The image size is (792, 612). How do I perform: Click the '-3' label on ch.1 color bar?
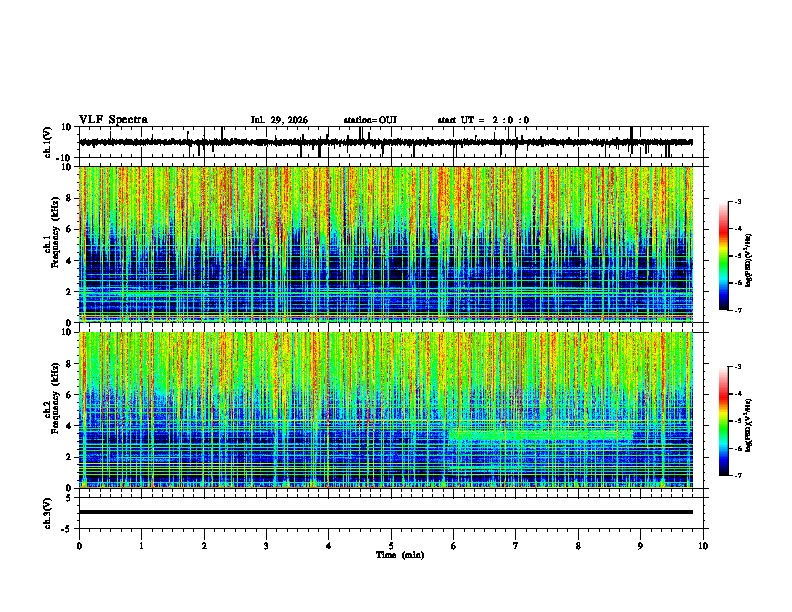[x=737, y=202]
